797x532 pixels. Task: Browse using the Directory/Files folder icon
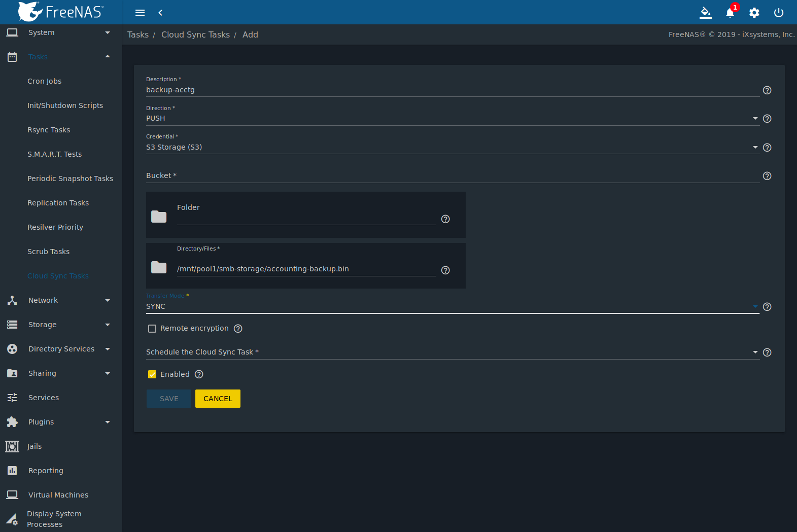pyautogui.click(x=159, y=267)
